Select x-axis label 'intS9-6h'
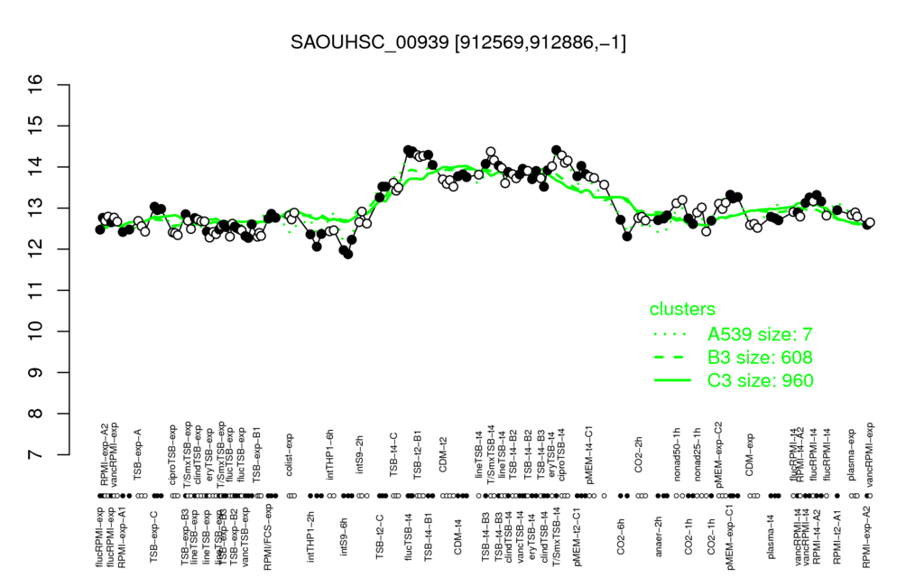924x578 pixels. pos(344,537)
